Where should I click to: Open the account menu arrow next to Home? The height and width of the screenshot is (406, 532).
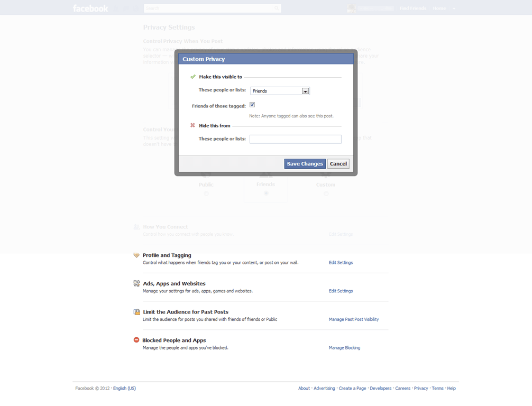coord(454,8)
